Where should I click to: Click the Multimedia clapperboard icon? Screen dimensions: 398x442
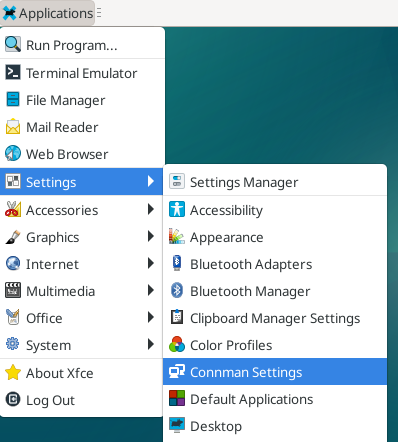[13, 290]
